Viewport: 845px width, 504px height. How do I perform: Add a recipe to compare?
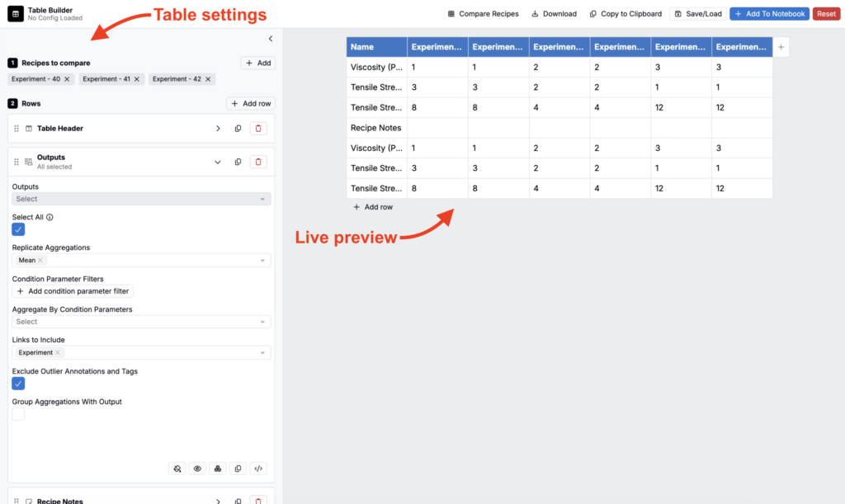[258, 63]
